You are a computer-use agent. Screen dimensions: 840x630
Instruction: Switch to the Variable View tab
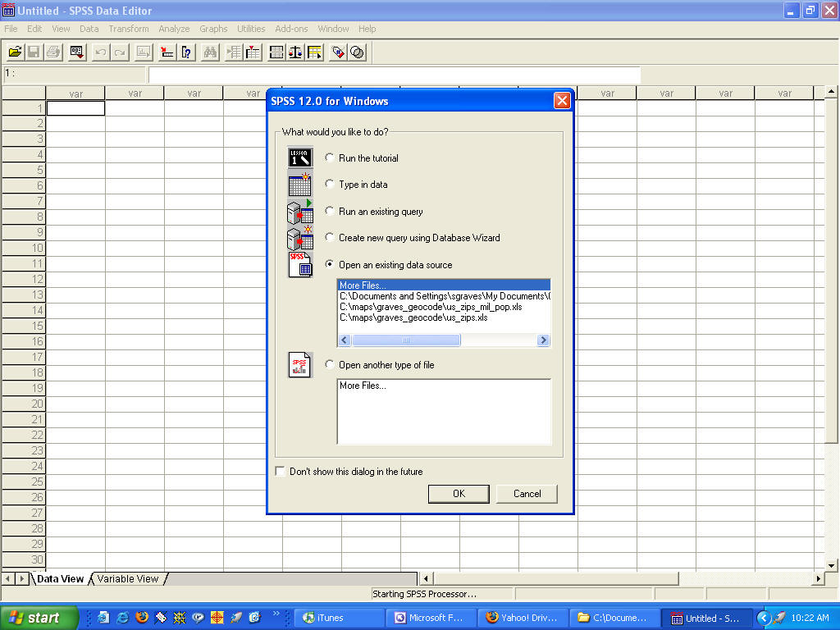(127, 578)
